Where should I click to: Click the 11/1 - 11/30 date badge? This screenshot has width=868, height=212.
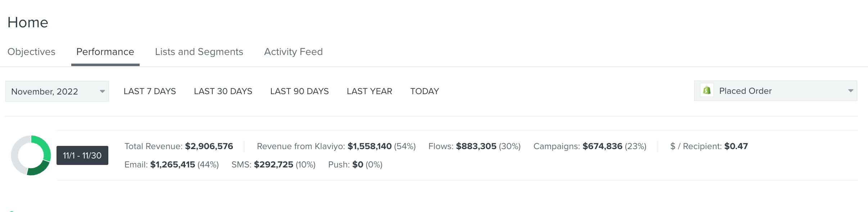[x=82, y=156]
